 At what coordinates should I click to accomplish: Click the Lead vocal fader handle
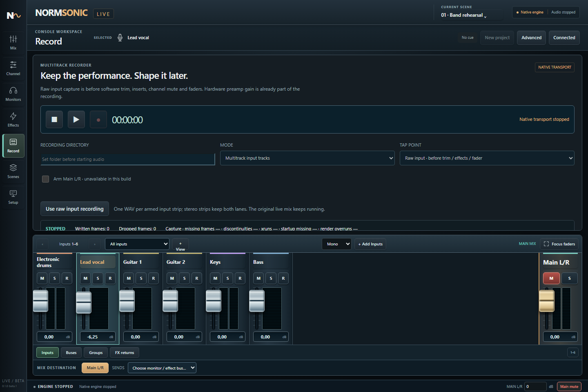click(x=83, y=303)
